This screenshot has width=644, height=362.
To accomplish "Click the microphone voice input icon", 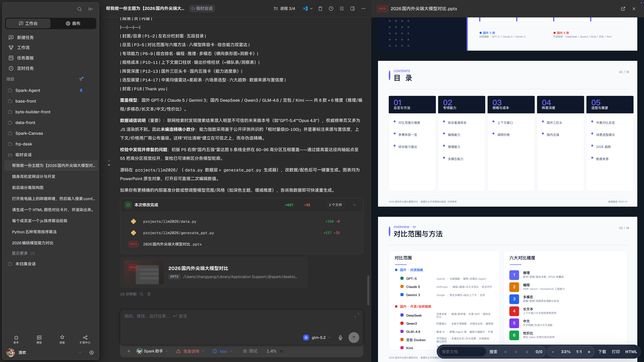I will (340, 338).
